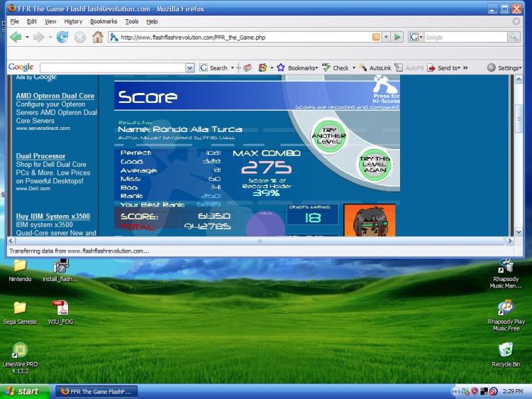Open the File menu
This screenshot has width=532, height=399.
14,21
